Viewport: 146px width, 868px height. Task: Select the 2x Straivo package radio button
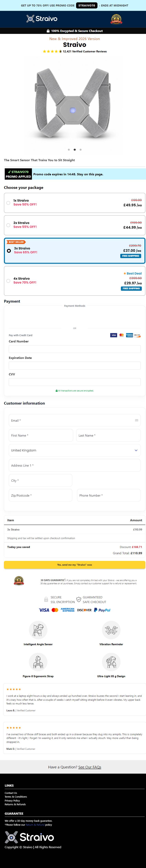8,225
